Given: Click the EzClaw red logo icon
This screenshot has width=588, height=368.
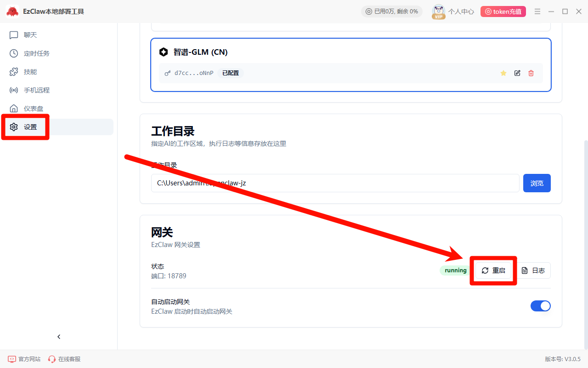Looking at the screenshot, I should tap(12, 11).
